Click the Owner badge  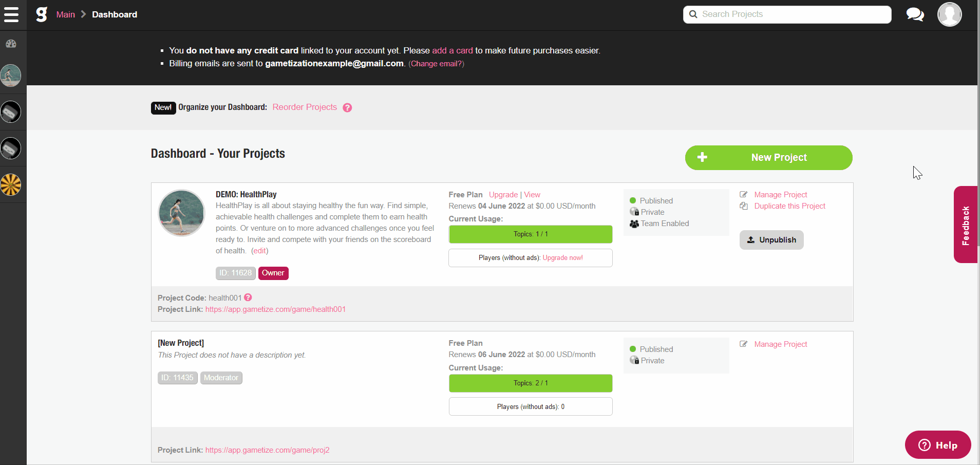[x=273, y=273]
